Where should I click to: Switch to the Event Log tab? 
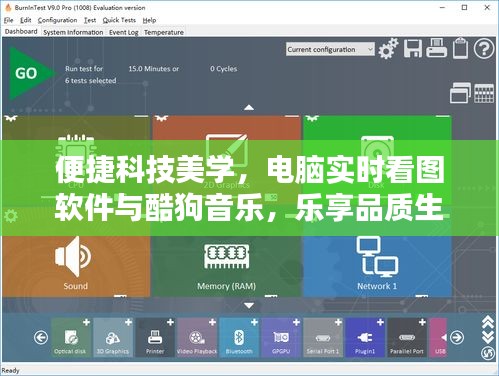pyautogui.click(x=123, y=32)
